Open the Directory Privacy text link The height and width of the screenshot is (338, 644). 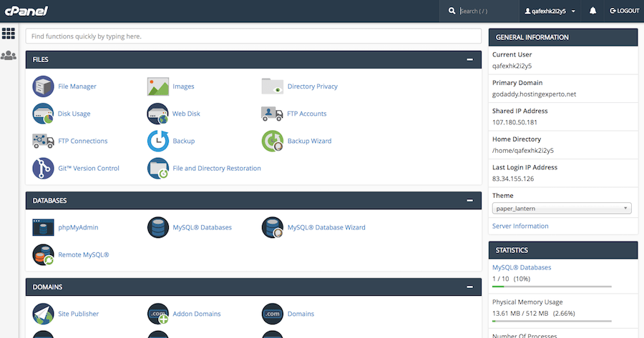313,86
